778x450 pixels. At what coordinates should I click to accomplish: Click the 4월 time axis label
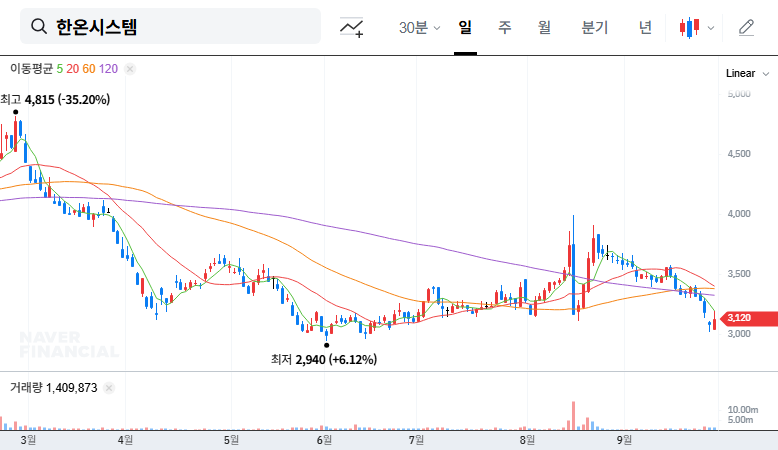(x=125, y=440)
